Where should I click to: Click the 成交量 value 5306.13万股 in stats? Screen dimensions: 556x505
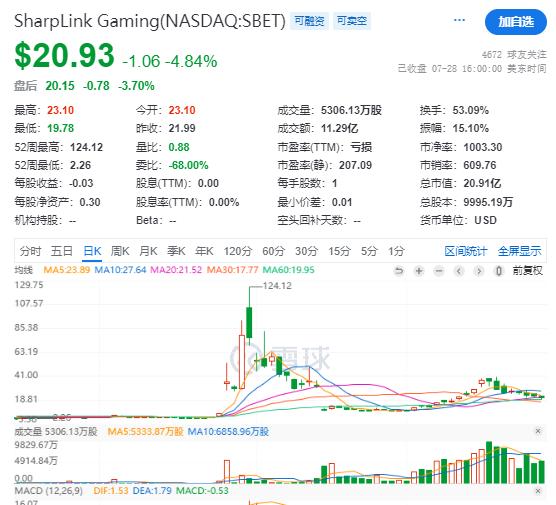[351, 110]
